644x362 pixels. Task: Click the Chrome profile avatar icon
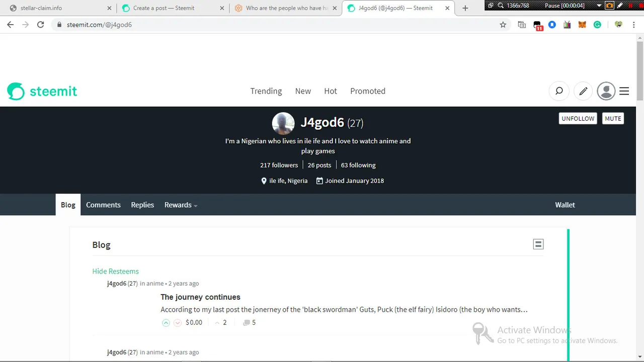(618, 25)
